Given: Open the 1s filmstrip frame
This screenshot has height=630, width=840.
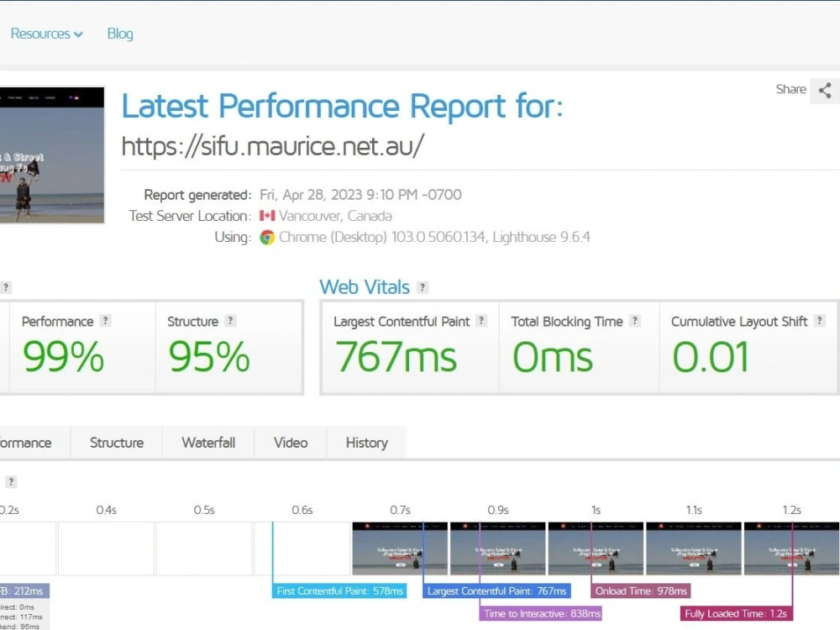Looking at the screenshot, I should point(596,549).
